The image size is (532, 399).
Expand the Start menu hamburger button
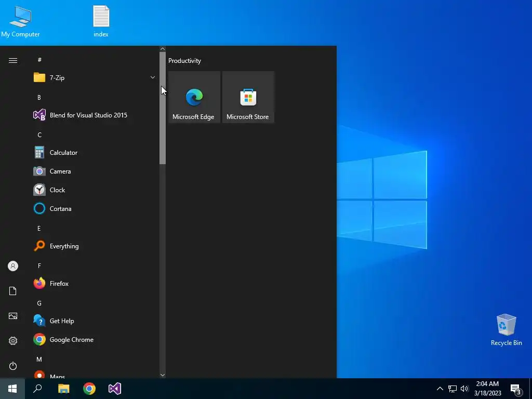tap(13, 60)
